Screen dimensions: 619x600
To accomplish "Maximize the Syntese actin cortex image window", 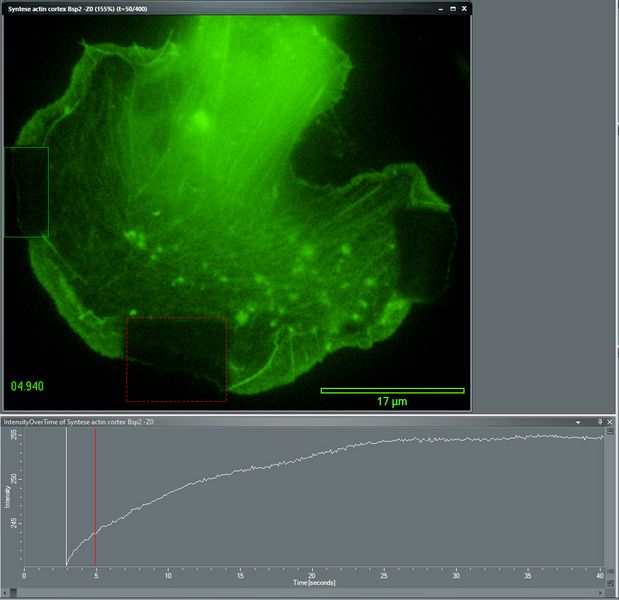I will tap(453, 9).
